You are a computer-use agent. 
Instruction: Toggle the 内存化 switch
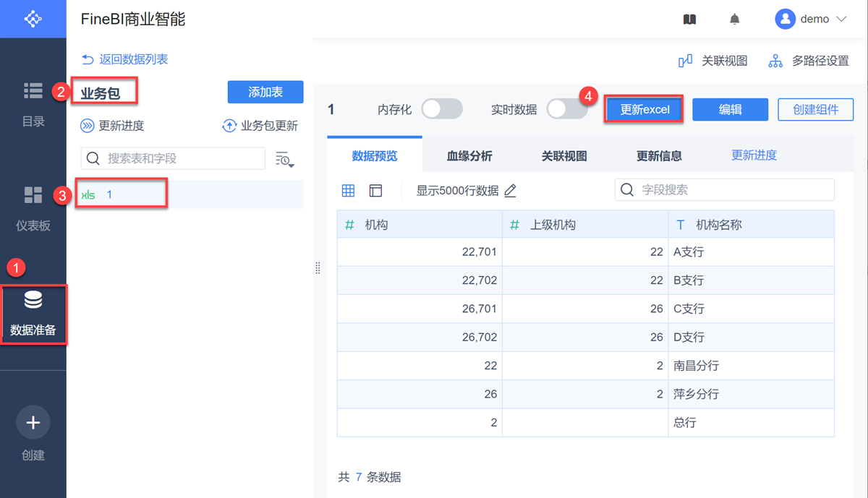tap(441, 109)
